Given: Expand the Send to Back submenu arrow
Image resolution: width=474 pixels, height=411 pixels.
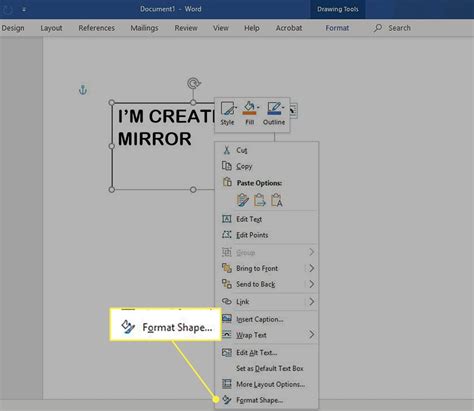Looking at the screenshot, I should coord(311,284).
